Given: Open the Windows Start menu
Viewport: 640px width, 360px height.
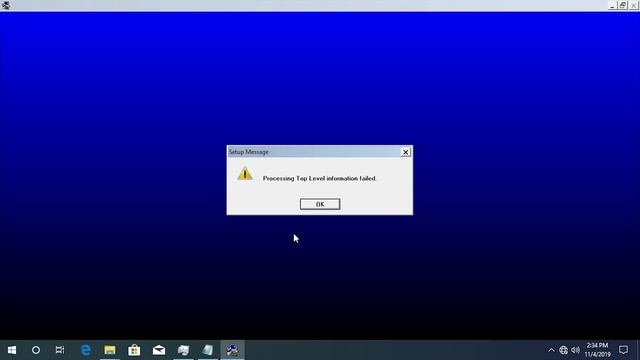Looking at the screenshot, I should [x=12, y=350].
